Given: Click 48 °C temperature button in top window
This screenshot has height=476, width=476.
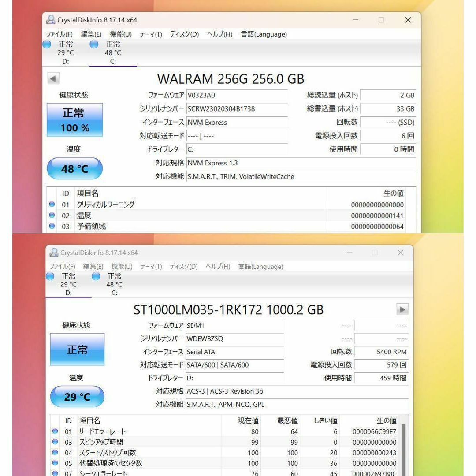Looking at the screenshot, I should [x=74, y=168].
